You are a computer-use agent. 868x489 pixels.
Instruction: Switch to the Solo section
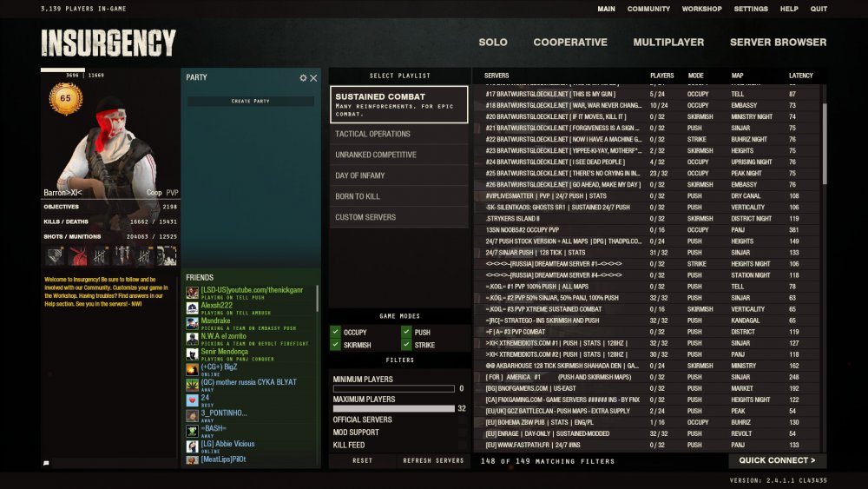[x=493, y=42]
